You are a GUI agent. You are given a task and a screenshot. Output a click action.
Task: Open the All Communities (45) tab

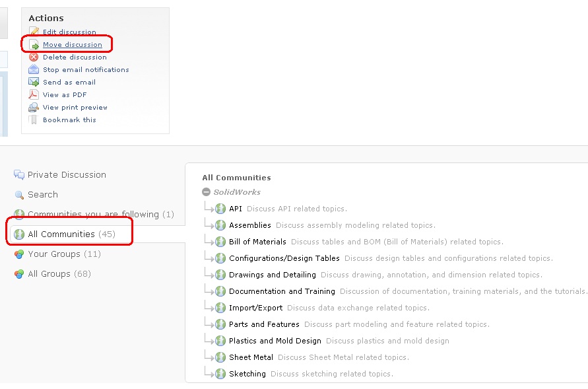[64, 234]
